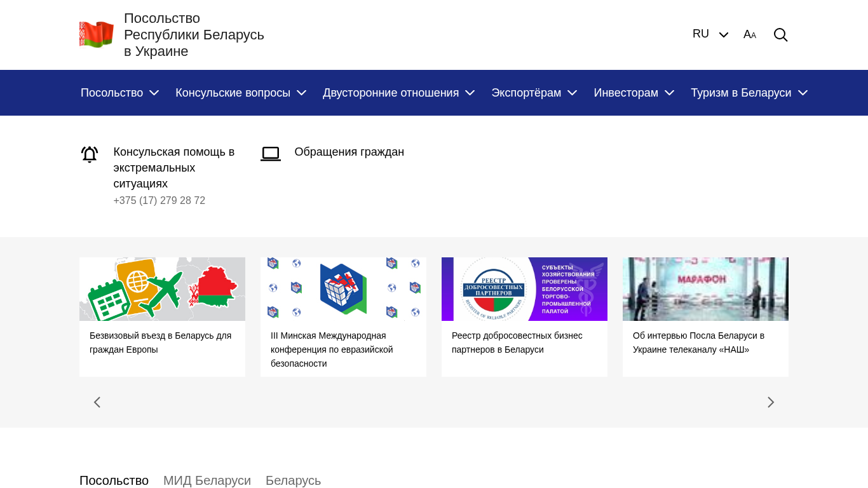Screen dimensions: 868x488
Task: Open Обращения граждан link
Action: pyautogui.click(x=349, y=152)
